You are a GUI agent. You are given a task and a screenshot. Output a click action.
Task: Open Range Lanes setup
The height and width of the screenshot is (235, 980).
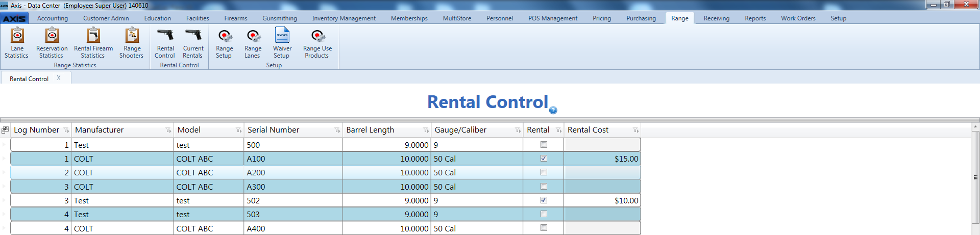pos(253,44)
